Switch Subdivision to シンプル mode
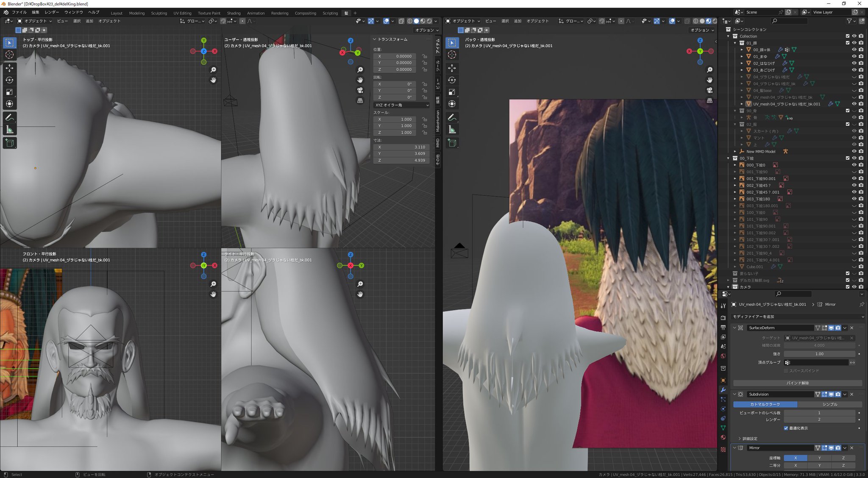 click(830, 404)
